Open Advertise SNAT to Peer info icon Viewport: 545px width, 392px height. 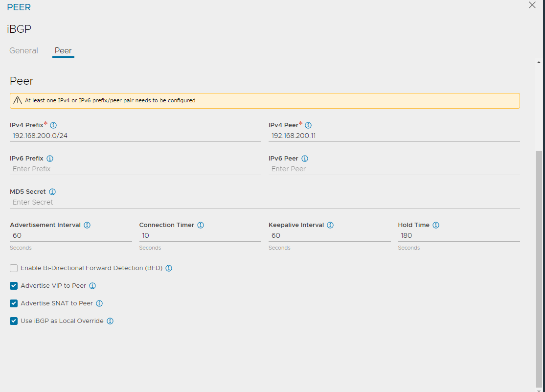pyautogui.click(x=99, y=303)
